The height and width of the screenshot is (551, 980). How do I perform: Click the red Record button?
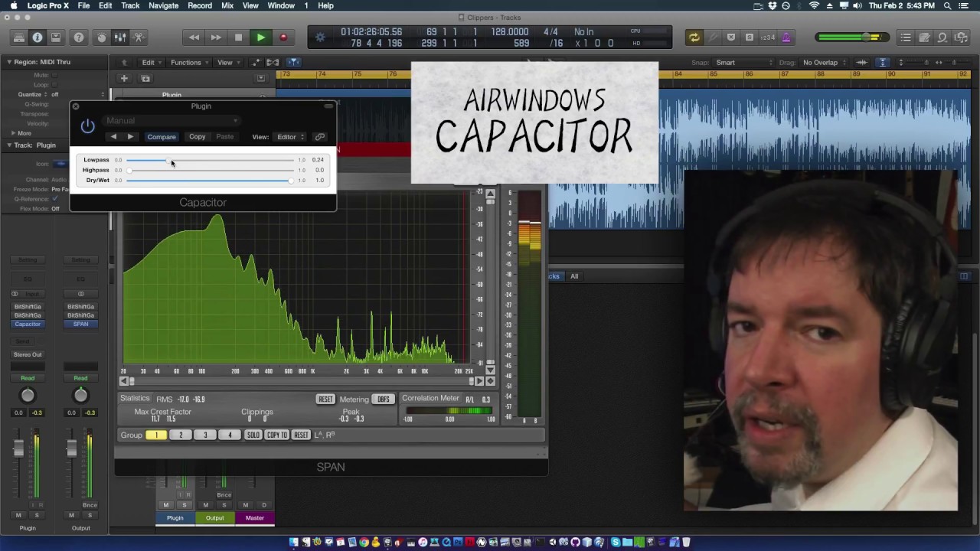[x=283, y=37]
